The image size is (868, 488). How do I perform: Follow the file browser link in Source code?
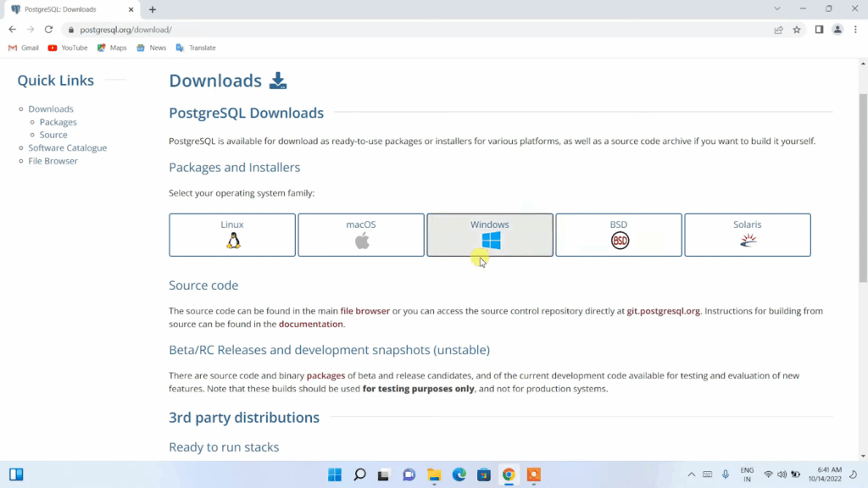pos(364,311)
